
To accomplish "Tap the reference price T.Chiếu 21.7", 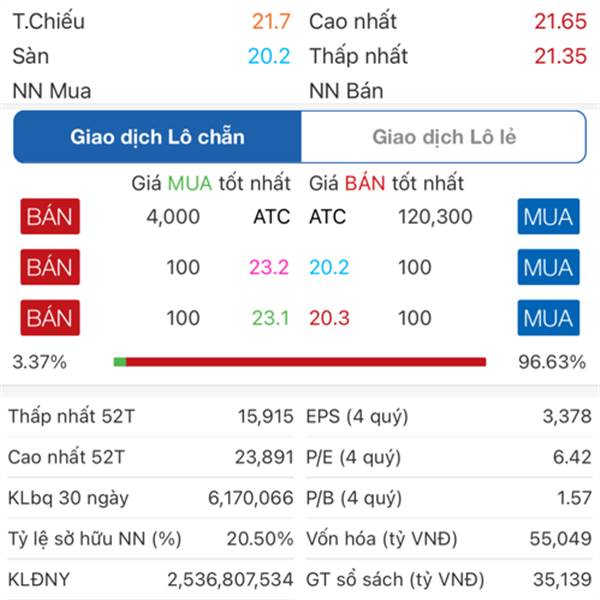I will click(271, 21).
